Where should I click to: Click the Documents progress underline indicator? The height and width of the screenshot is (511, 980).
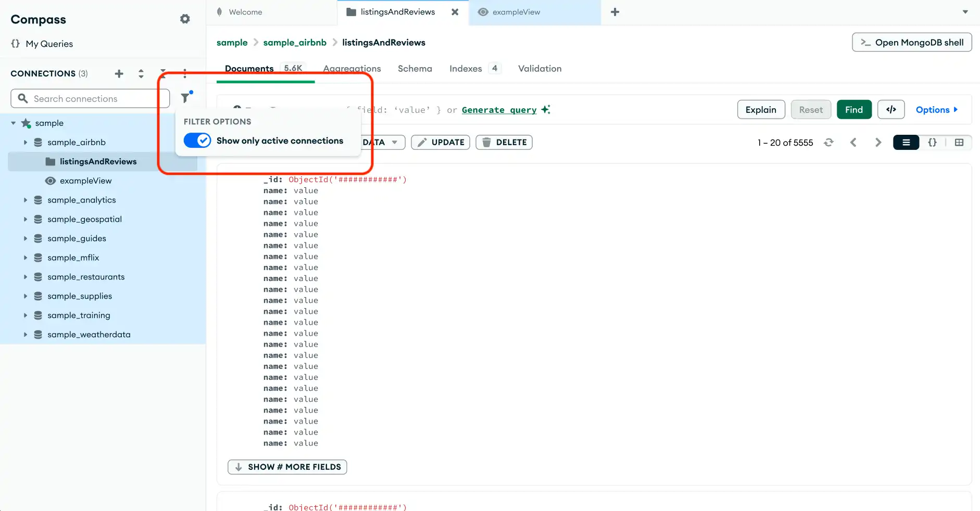pos(266,82)
